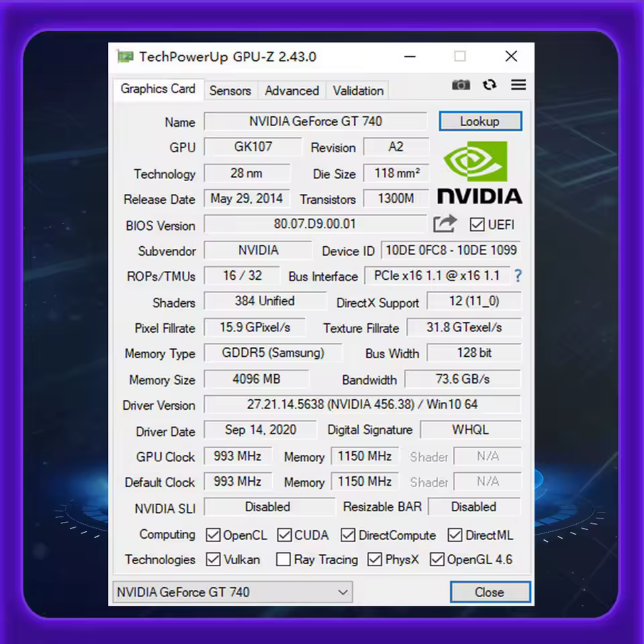Click the Name field NVIDIA GeForce GT 740
Viewport: 644px width, 644px height.
[315, 121]
